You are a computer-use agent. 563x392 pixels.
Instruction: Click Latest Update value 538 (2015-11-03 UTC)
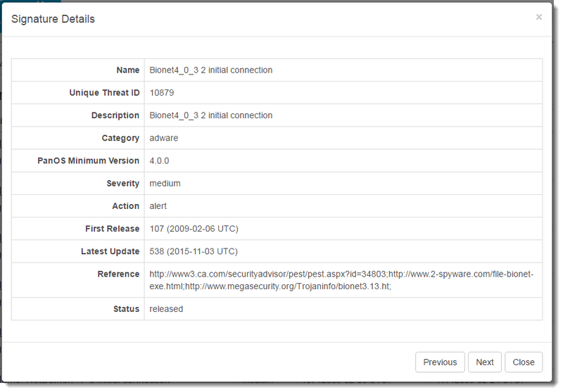[x=194, y=251]
